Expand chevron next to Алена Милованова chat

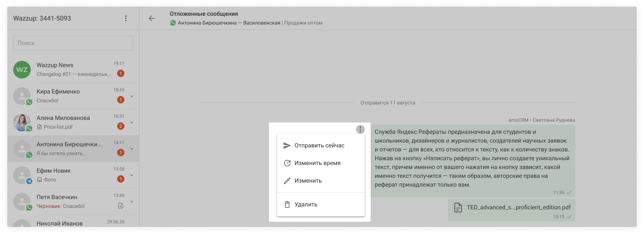[x=132, y=122]
